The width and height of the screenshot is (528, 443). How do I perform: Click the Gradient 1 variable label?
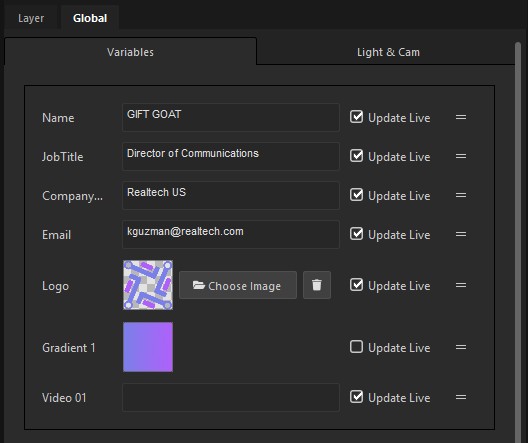click(69, 348)
